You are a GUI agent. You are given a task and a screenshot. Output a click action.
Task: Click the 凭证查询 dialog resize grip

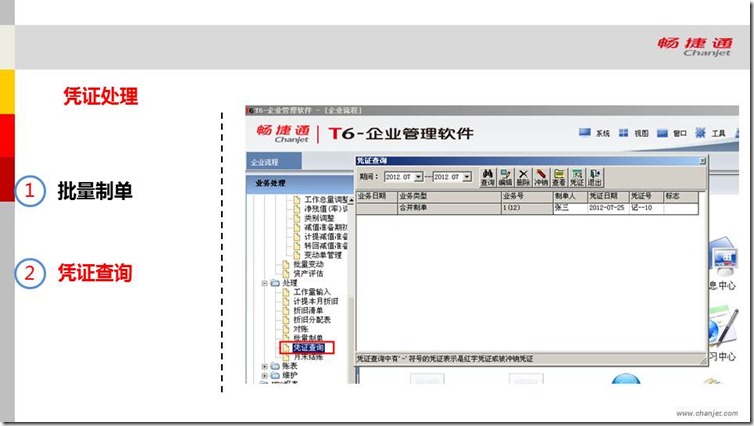click(x=703, y=360)
